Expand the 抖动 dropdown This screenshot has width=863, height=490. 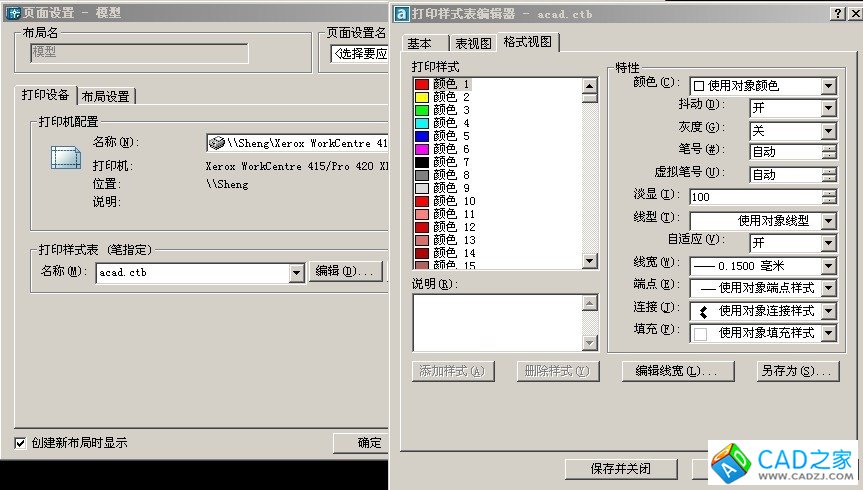tap(828, 108)
